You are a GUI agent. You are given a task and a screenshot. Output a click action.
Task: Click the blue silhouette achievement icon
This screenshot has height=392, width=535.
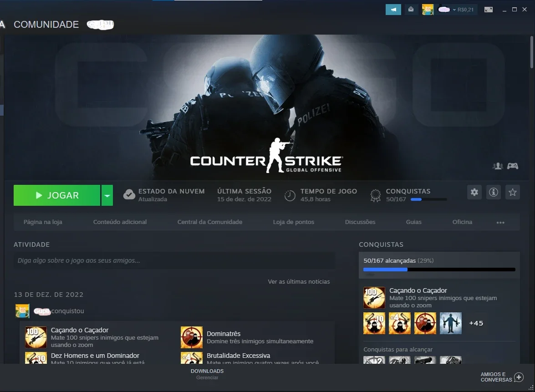[x=451, y=323]
